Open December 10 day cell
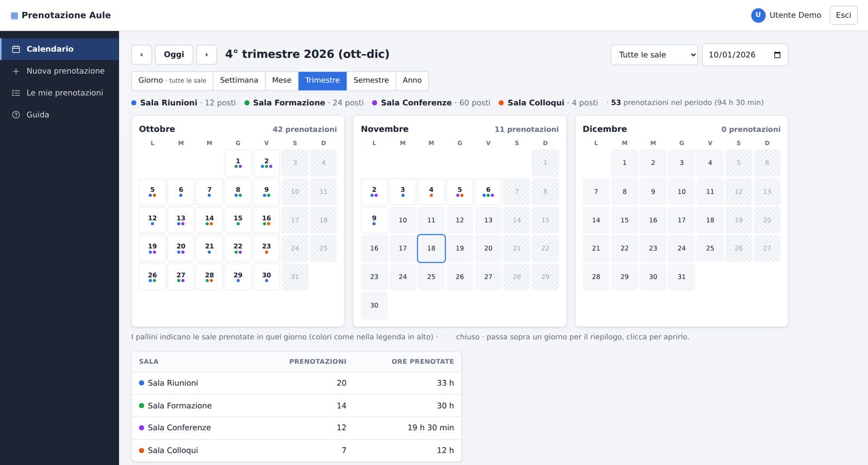 coord(681,192)
